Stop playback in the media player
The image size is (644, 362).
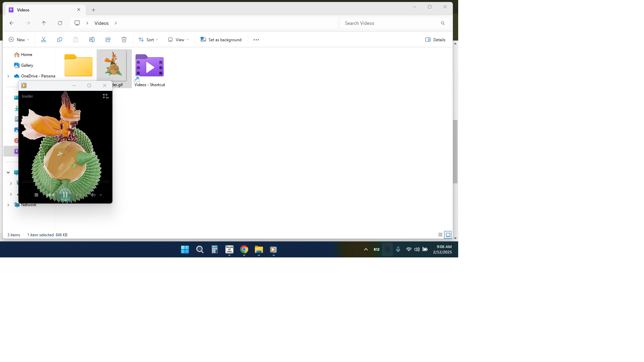(x=36, y=195)
